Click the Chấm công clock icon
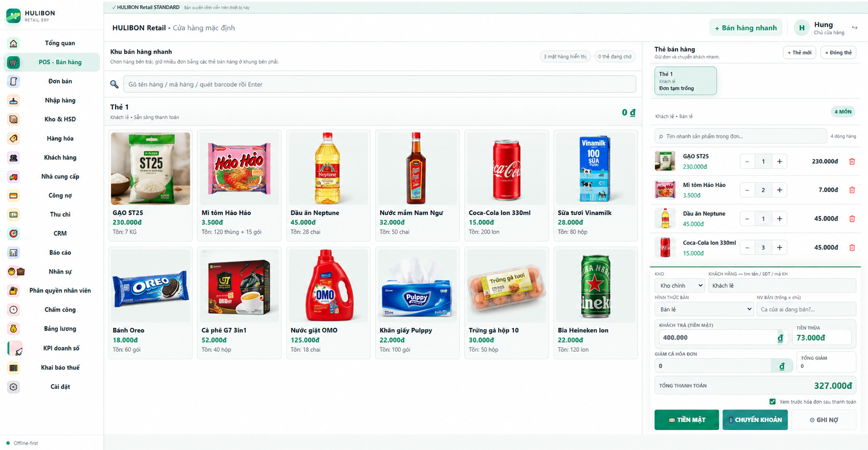 coord(13,310)
